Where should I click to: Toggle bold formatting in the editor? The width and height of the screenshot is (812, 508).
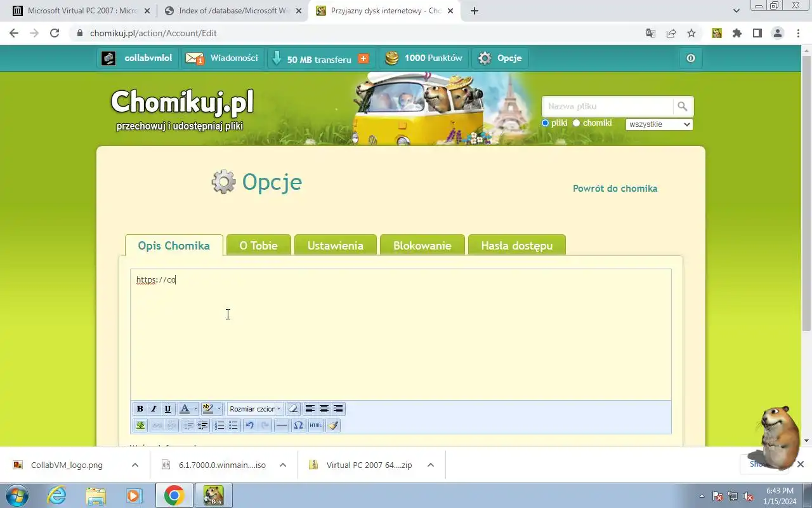[140, 409]
